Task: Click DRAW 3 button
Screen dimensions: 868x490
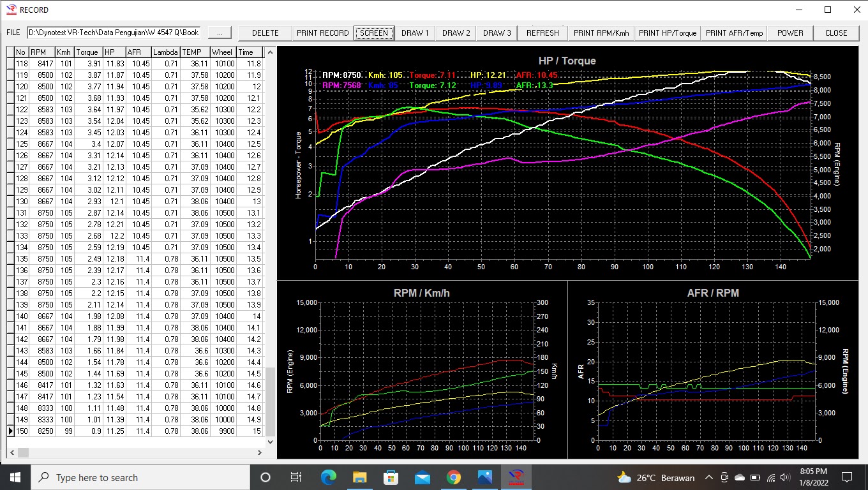Action: coord(497,33)
